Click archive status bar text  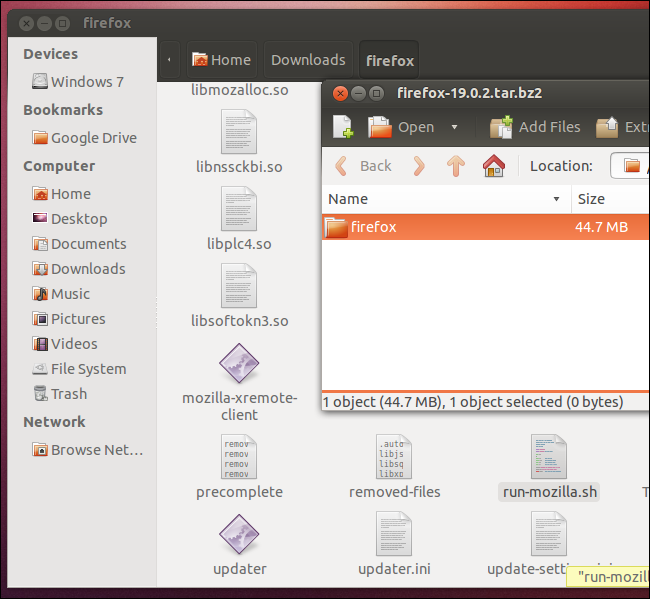coord(473,402)
